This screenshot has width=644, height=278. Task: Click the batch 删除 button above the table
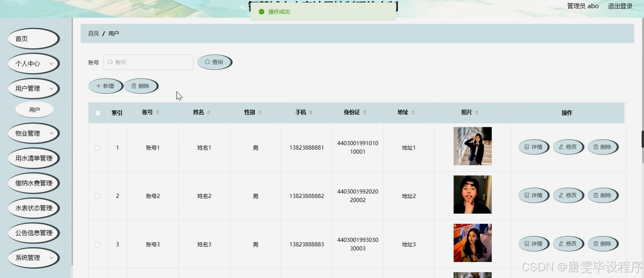(141, 86)
